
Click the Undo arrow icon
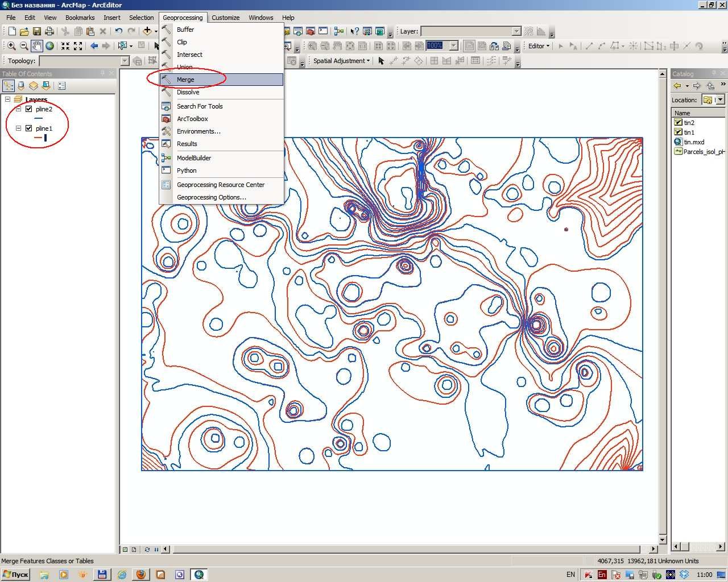tap(118, 31)
